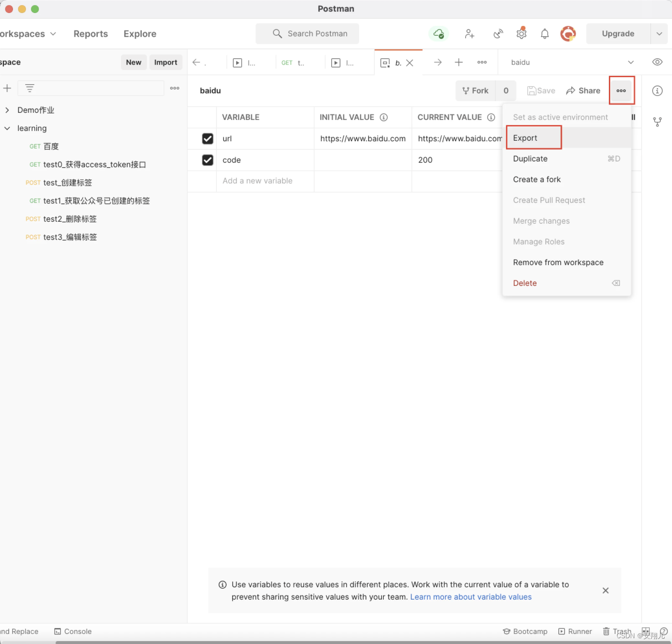Screen dimensions: 672x644
Task: Open Learn more about variable values link
Action: 471,597
